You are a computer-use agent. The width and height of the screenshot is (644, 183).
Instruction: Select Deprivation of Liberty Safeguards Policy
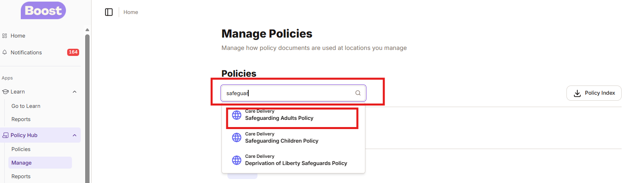(296, 163)
